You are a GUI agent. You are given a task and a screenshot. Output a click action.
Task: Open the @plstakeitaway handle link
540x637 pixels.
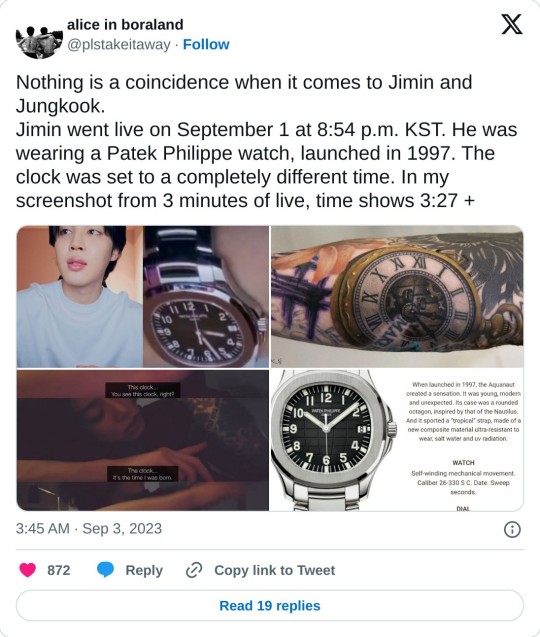click(119, 45)
